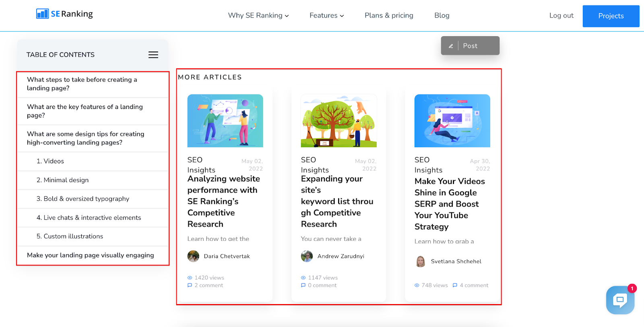Click the '2 comment' link
This screenshot has width=644, height=327.
[209, 286]
